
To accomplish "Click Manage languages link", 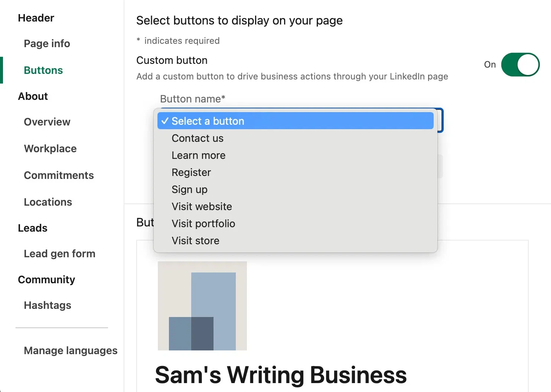I will click(71, 350).
